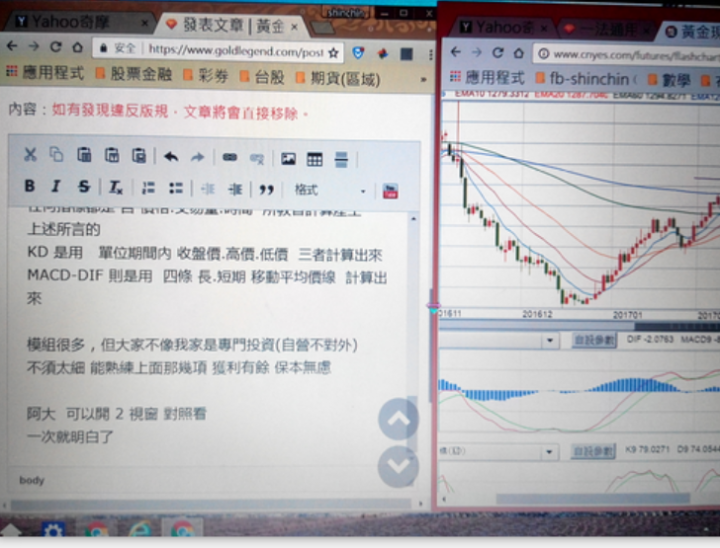Go back in right cnyes browser window
720x548 pixels.
[456, 52]
